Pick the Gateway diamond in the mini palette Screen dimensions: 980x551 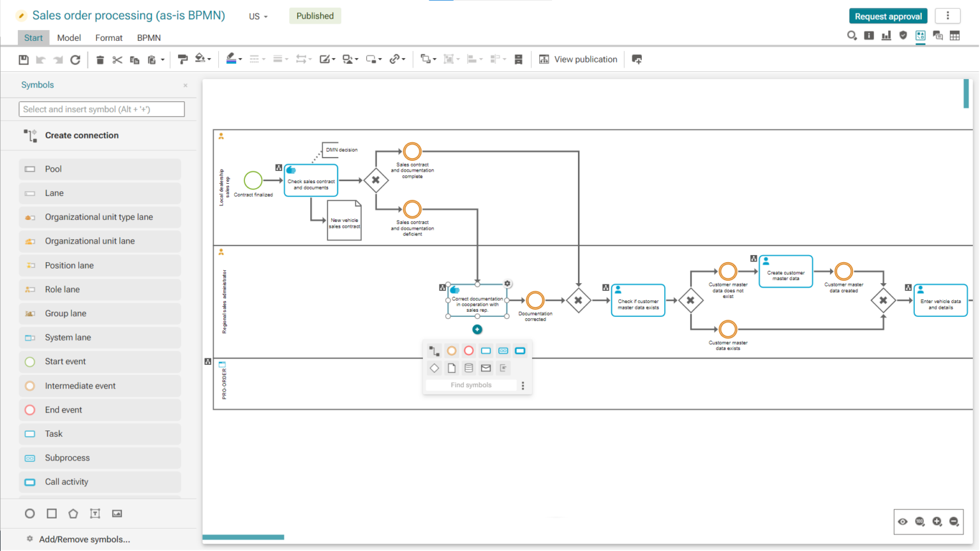434,368
